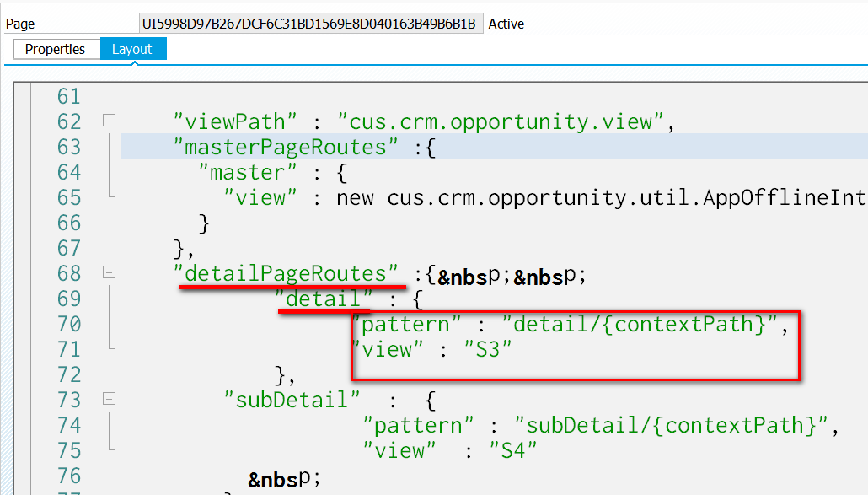The image size is (868, 495).
Task: Click the Active status label
Action: pos(506,24)
